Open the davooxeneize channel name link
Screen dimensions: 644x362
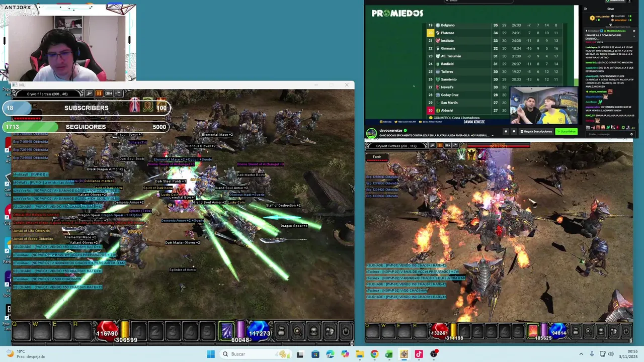pos(390,130)
